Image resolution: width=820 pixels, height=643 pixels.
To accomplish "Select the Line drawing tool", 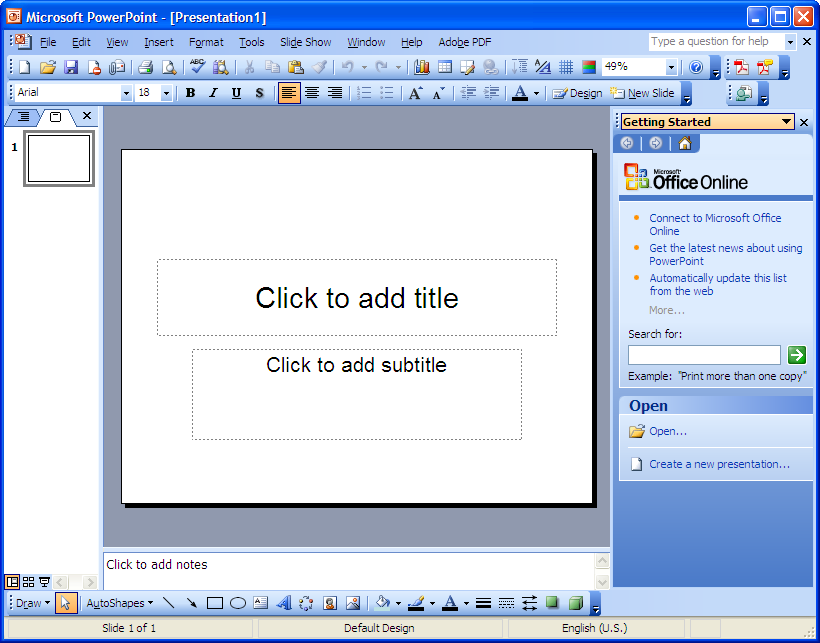I will [x=168, y=603].
